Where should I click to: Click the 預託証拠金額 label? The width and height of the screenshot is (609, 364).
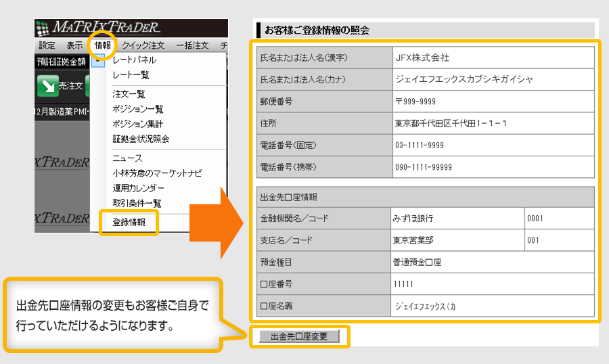click(62, 62)
